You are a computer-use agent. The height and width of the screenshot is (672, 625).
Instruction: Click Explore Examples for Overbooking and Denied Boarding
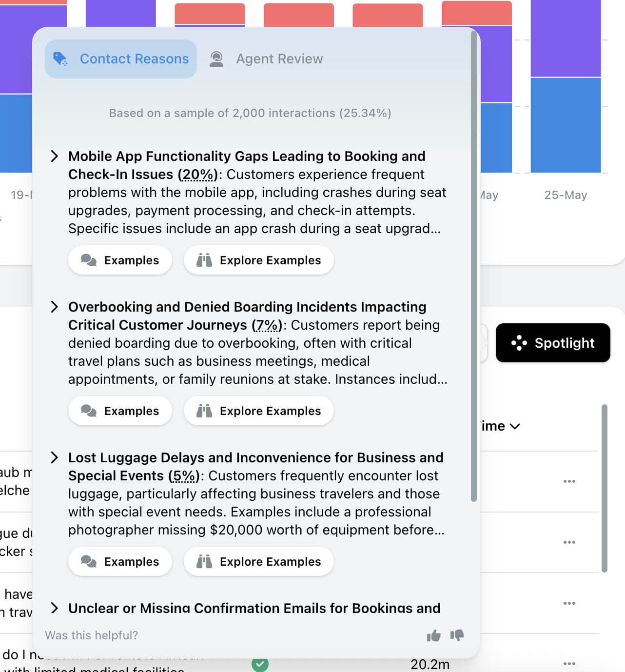pyautogui.click(x=259, y=411)
